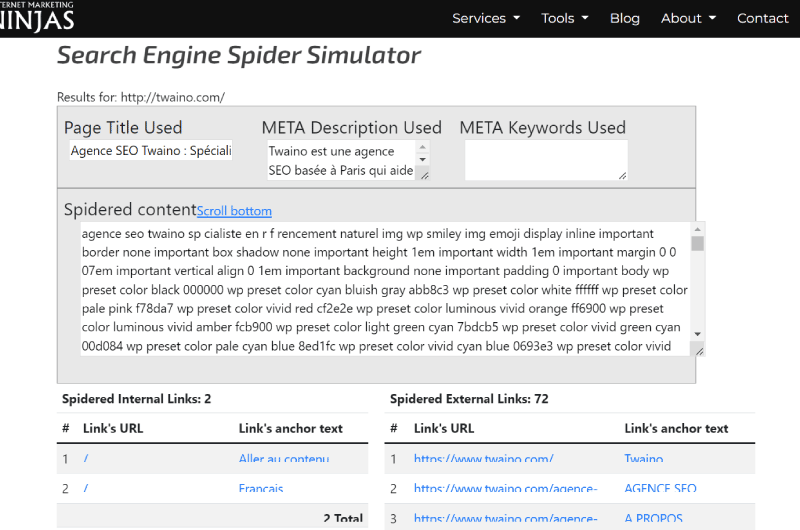This screenshot has width=800, height=530.
Task: Open the Services dropdown menu
Action: (486, 18)
